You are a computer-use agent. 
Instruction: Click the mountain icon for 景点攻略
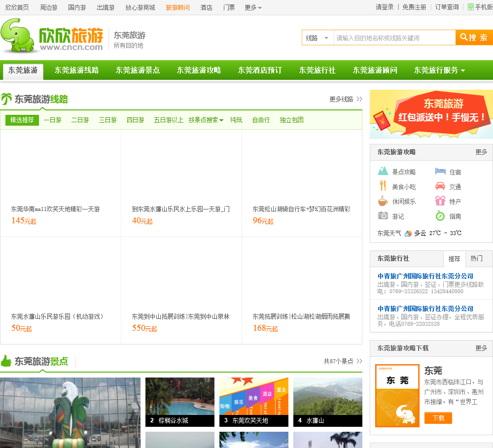[x=383, y=172]
